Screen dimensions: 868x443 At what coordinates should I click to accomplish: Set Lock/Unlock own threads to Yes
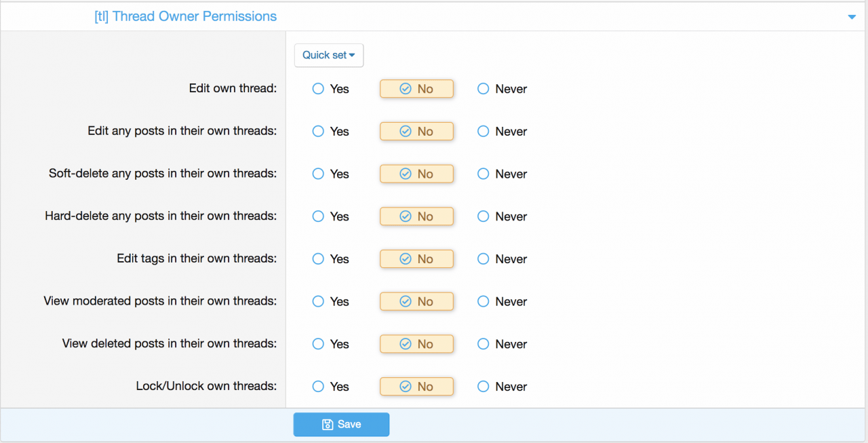tap(318, 387)
